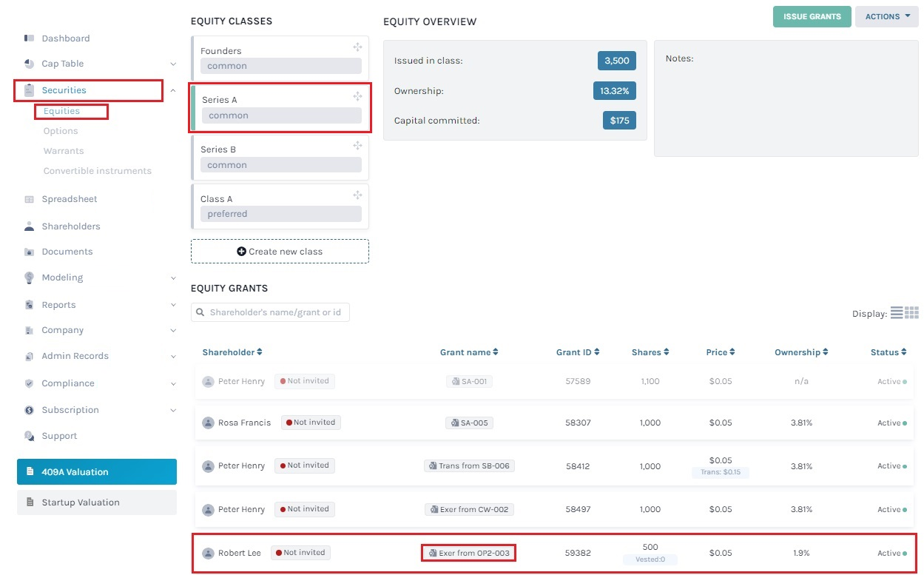
Task: Expand the Admin Records menu chevron
Action: 172,356
